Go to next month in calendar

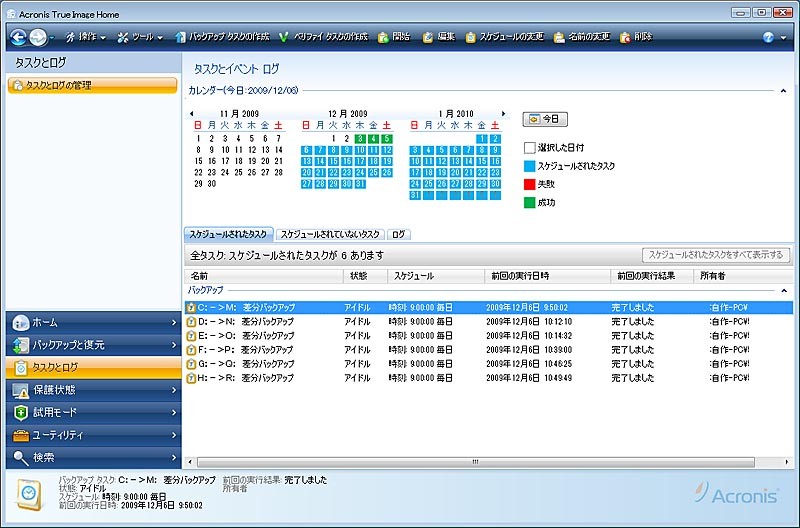coord(504,114)
